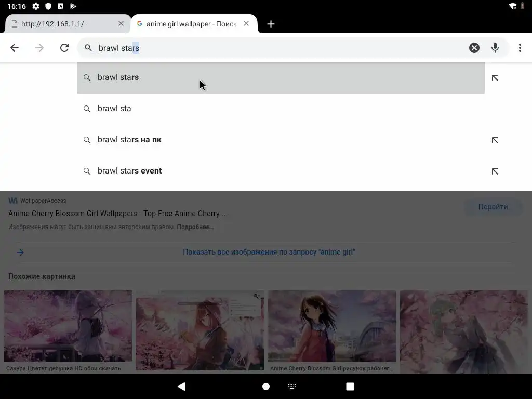Close the anime girl wallpaper tab
Screen dimensions: 532x399
(246, 24)
